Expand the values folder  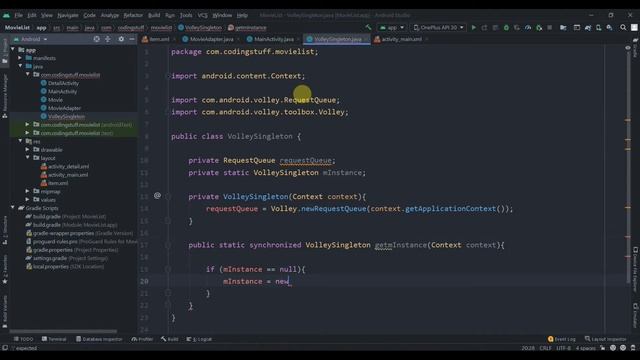tap(27, 200)
